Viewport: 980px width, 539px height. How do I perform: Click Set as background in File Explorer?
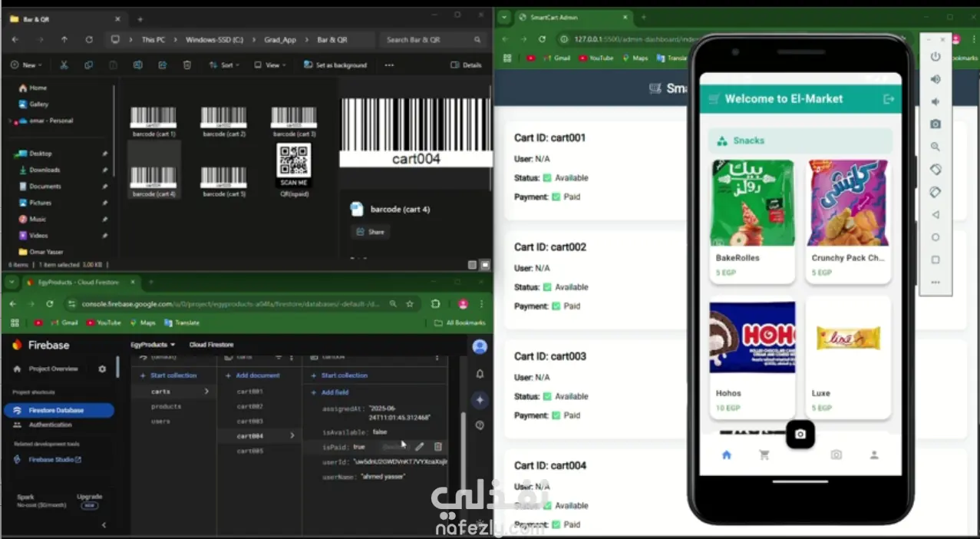[335, 65]
